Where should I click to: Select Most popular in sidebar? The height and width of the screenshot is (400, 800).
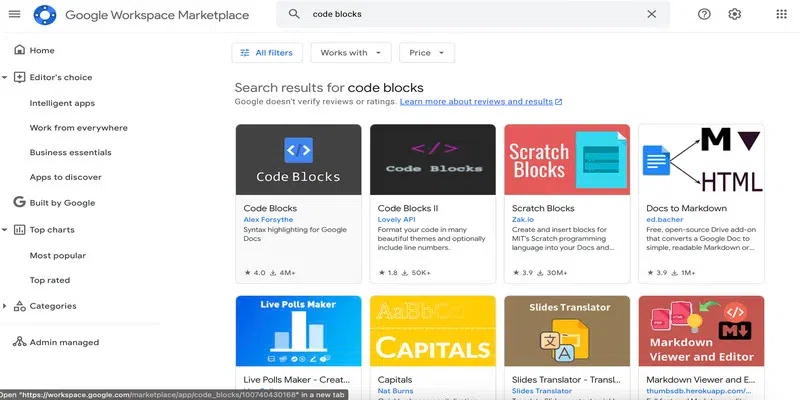tap(57, 255)
